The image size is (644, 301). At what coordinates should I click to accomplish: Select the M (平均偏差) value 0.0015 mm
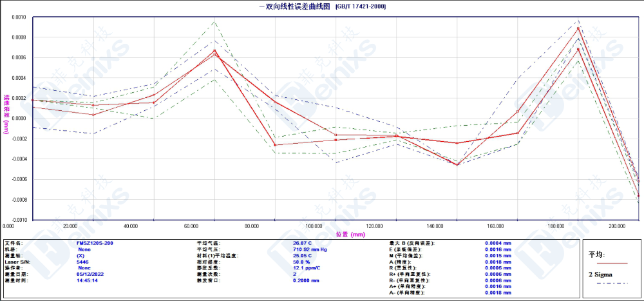(498, 256)
